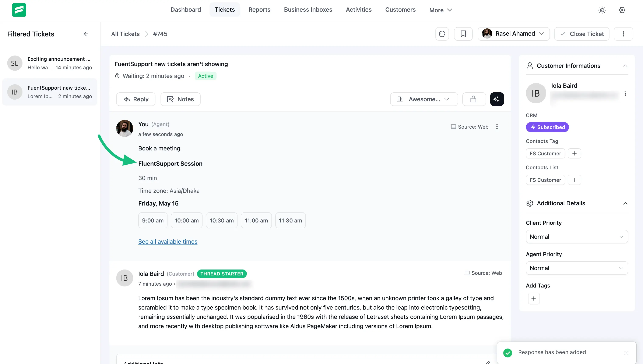Go back to All Tickets breadcrumb
Image resolution: width=643 pixels, height=364 pixels.
click(125, 34)
